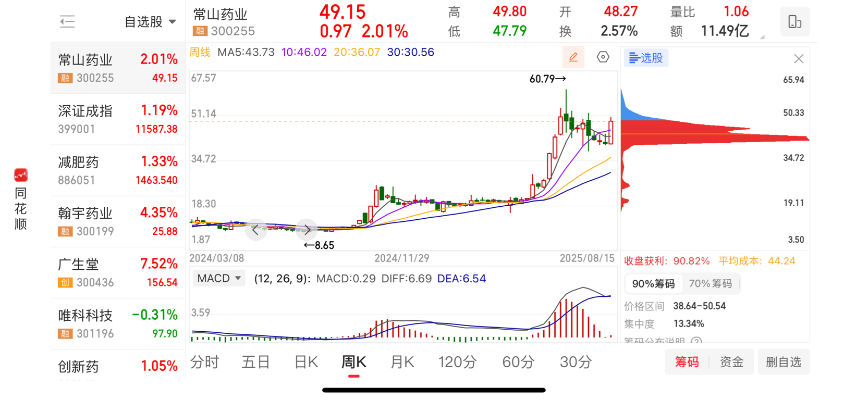Close the chip distribution panel
The image size is (868, 400).
(799, 59)
